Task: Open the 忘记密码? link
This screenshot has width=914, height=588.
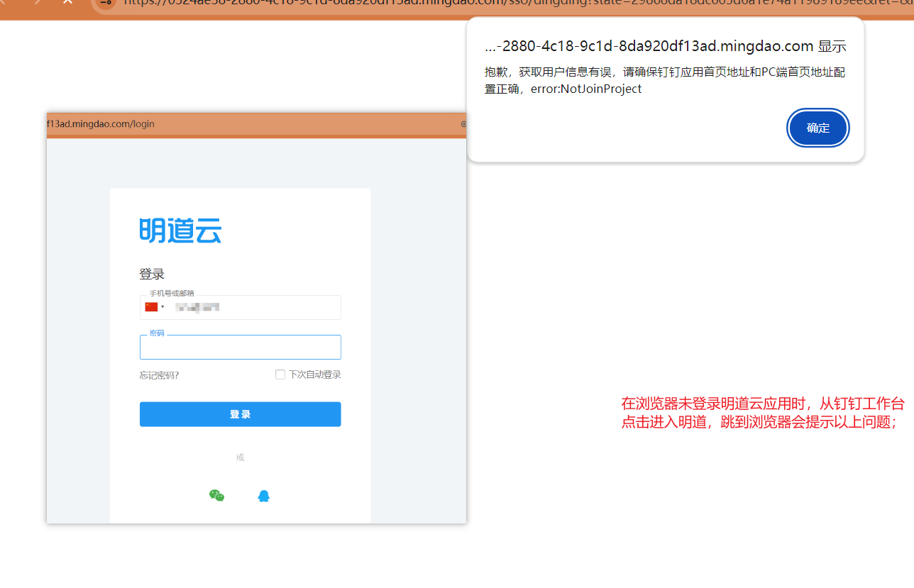Action: [160, 375]
